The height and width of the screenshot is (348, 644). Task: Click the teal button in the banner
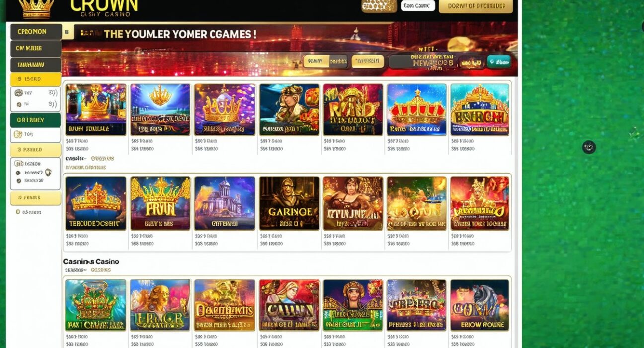click(499, 62)
